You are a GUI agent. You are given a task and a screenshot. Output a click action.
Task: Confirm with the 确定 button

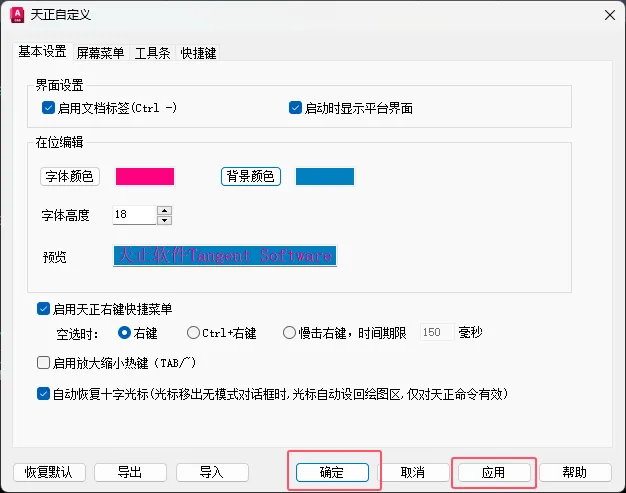[332, 473]
